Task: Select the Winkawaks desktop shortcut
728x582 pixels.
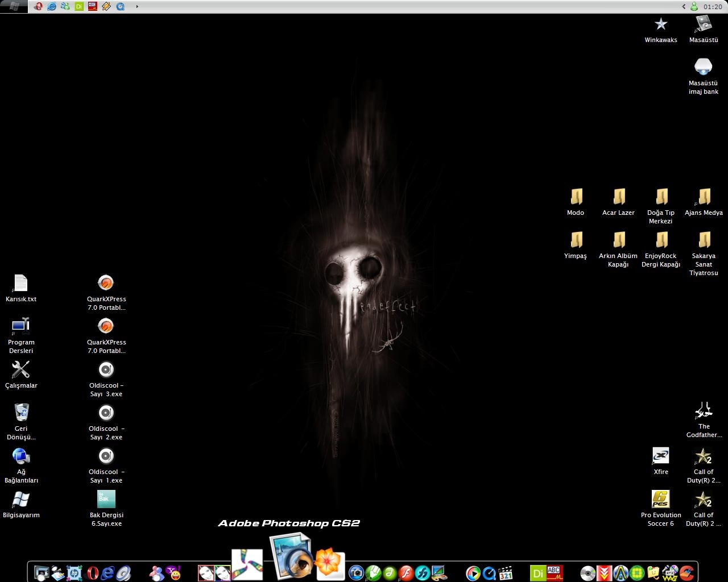Action: (x=661, y=30)
